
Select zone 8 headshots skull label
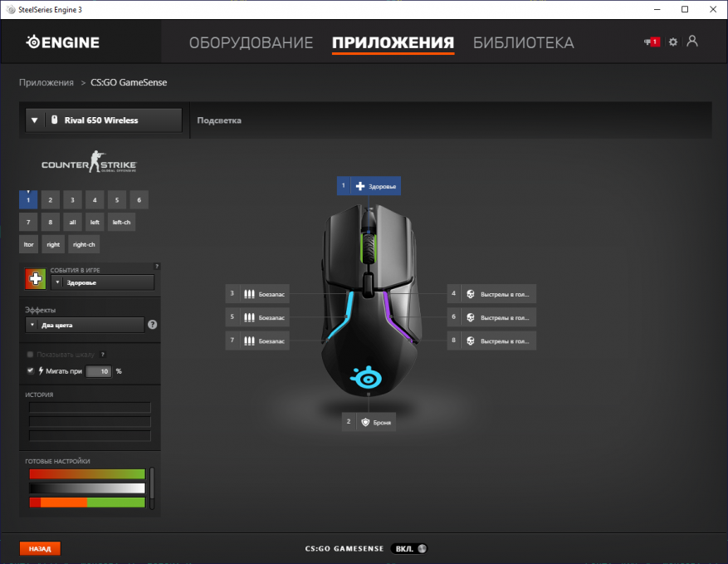(x=491, y=341)
